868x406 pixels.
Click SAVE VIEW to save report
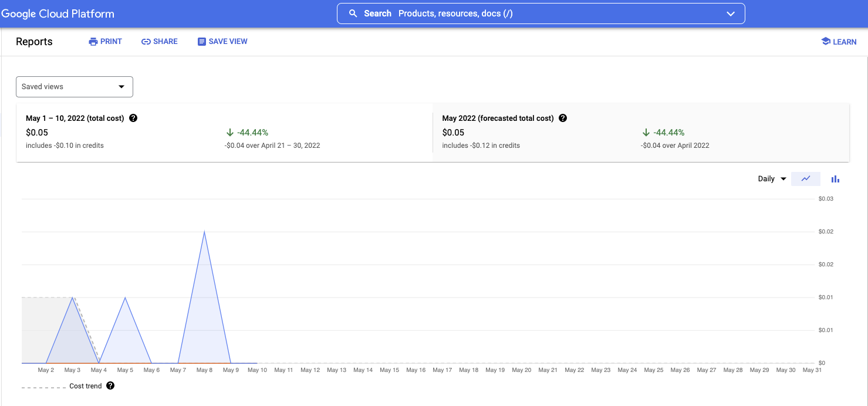228,41
